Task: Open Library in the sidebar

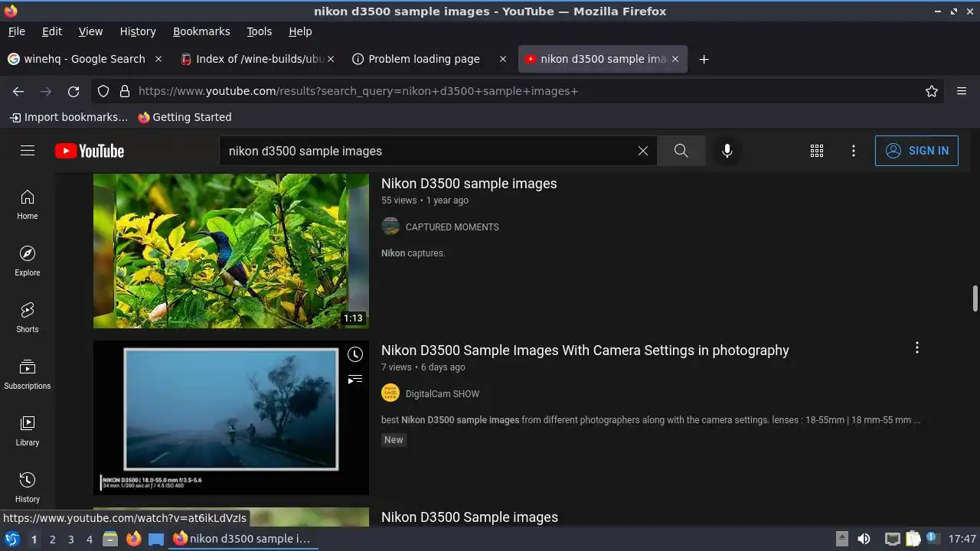Action: pyautogui.click(x=28, y=431)
